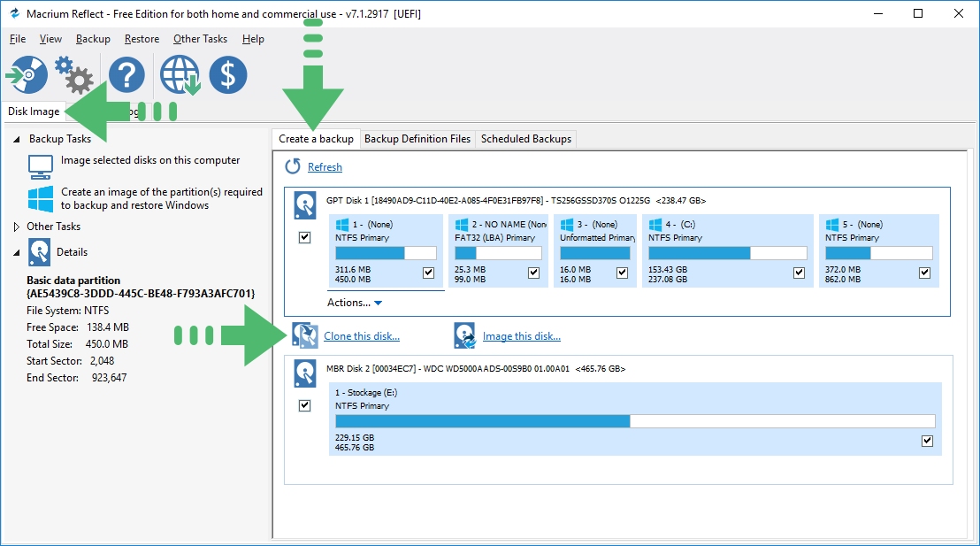Open the Restore menu
The height and width of the screenshot is (546, 980).
[142, 39]
